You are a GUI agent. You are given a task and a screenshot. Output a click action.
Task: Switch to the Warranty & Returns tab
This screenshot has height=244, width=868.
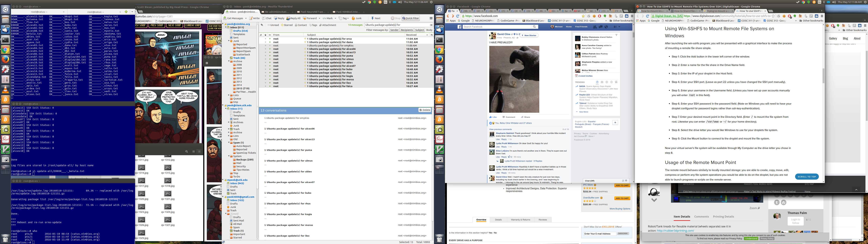point(520,220)
